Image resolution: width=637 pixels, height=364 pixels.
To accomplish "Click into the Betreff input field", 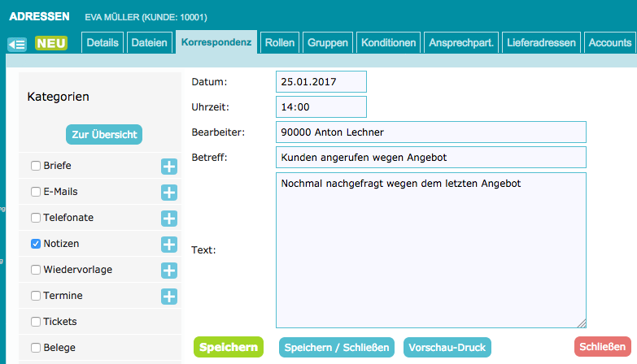I will (x=430, y=157).
